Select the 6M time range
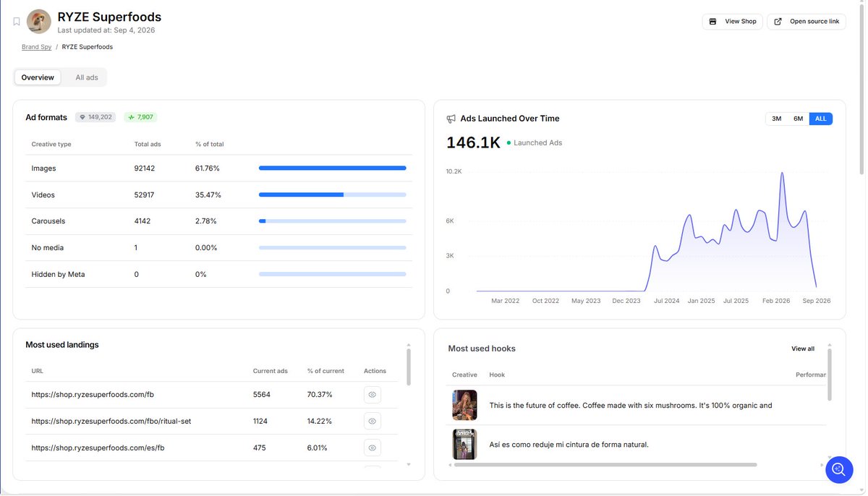868x496 pixels. point(798,119)
